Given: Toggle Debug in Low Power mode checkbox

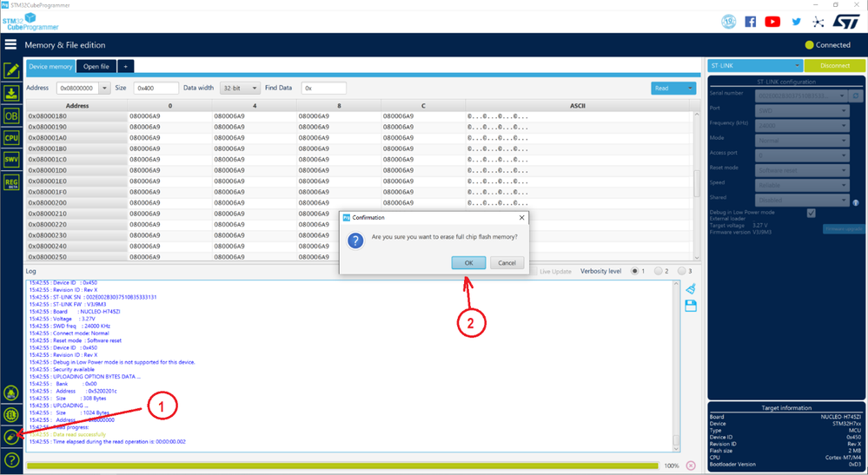Looking at the screenshot, I should click(x=811, y=213).
